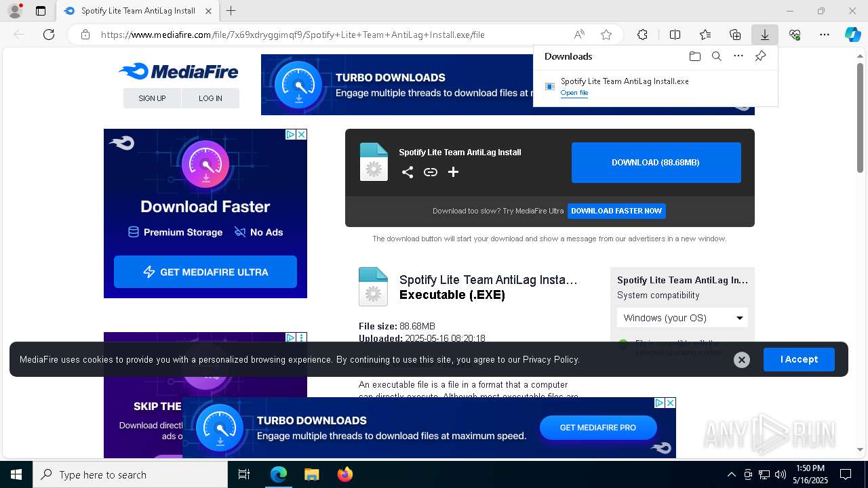This screenshot has width=868, height=488.
Task: Launch Firefox from the taskbar
Action: 344,474
